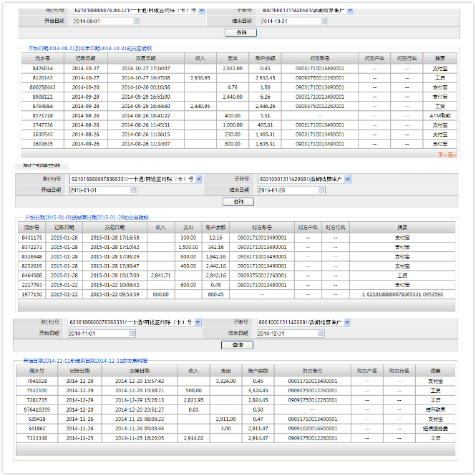Select serial number 520418

[37, 419]
